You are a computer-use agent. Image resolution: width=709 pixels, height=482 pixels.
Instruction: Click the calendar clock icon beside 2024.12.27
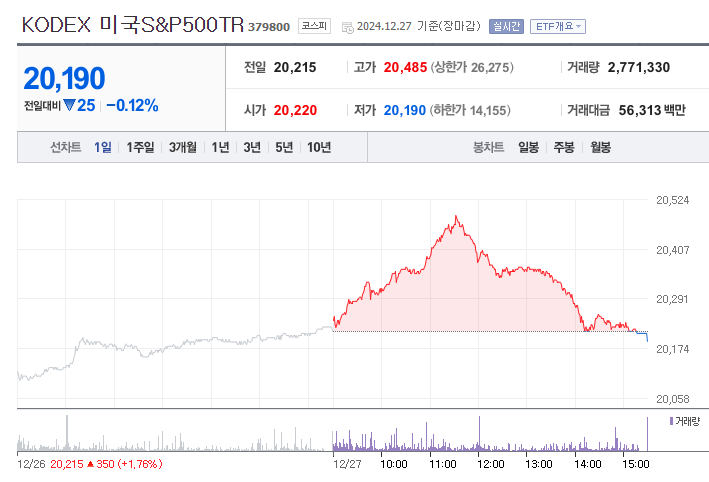click(347, 28)
